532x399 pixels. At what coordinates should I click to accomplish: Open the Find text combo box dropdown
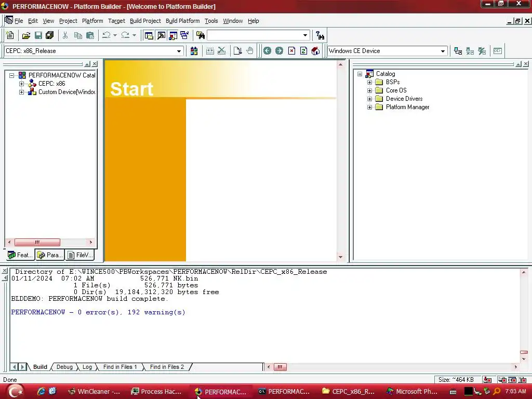click(x=305, y=35)
